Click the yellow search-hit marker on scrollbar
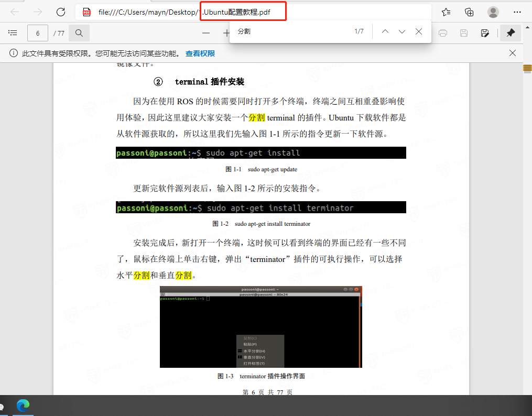 tap(527, 69)
